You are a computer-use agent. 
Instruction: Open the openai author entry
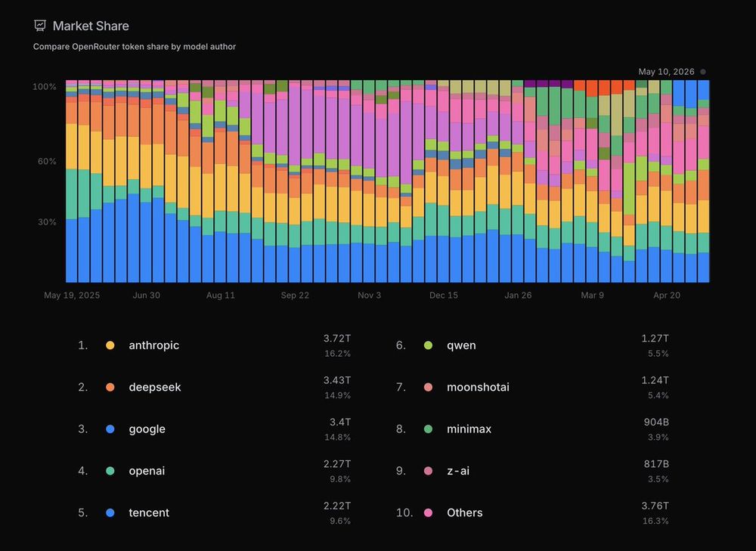147,471
